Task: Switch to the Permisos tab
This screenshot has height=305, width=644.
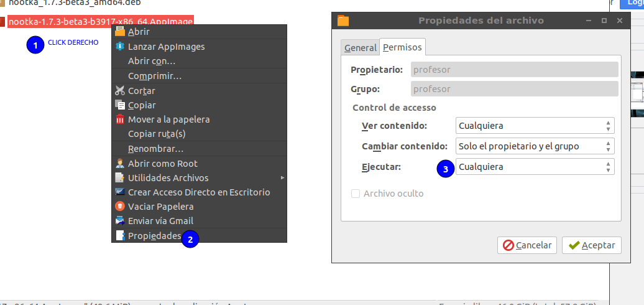Action: click(403, 47)
